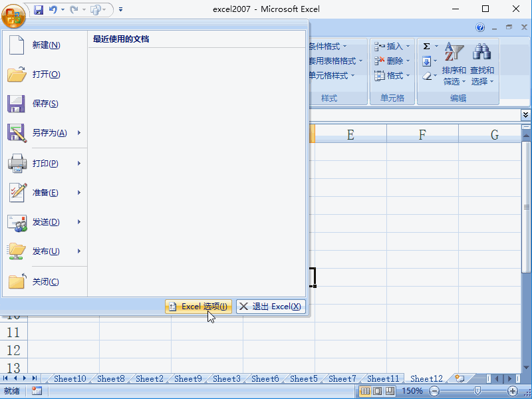
Task: Click the macro record status bar icon
Action: [37, 391]
